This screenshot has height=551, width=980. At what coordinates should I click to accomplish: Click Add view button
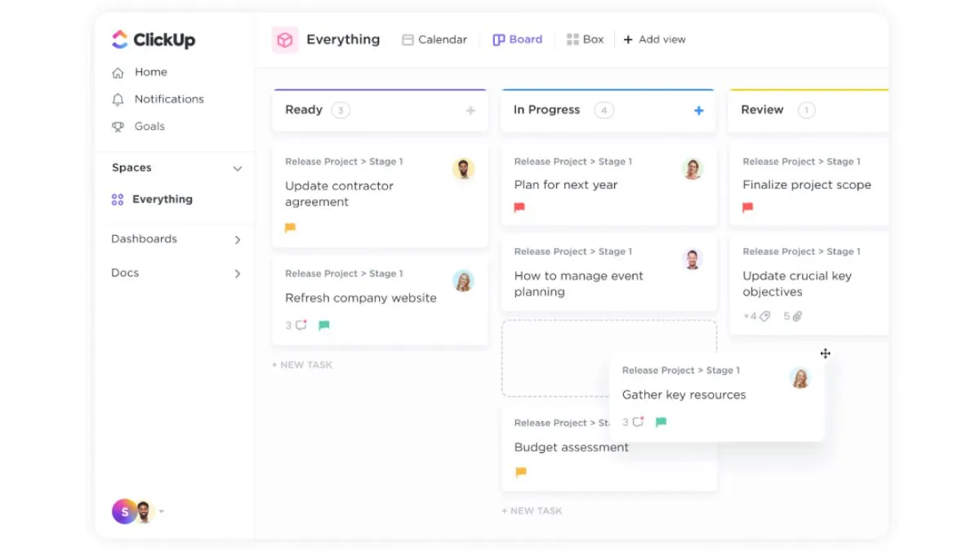click(x=654, y=39)
